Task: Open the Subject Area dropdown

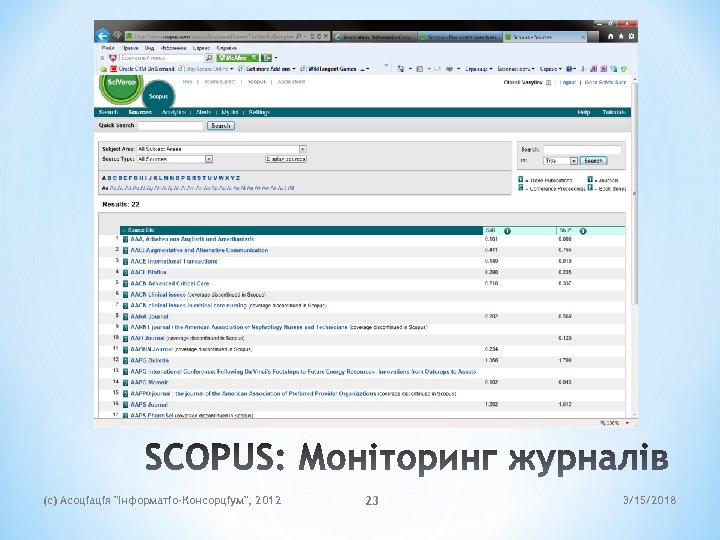Action: click(221, 149)
